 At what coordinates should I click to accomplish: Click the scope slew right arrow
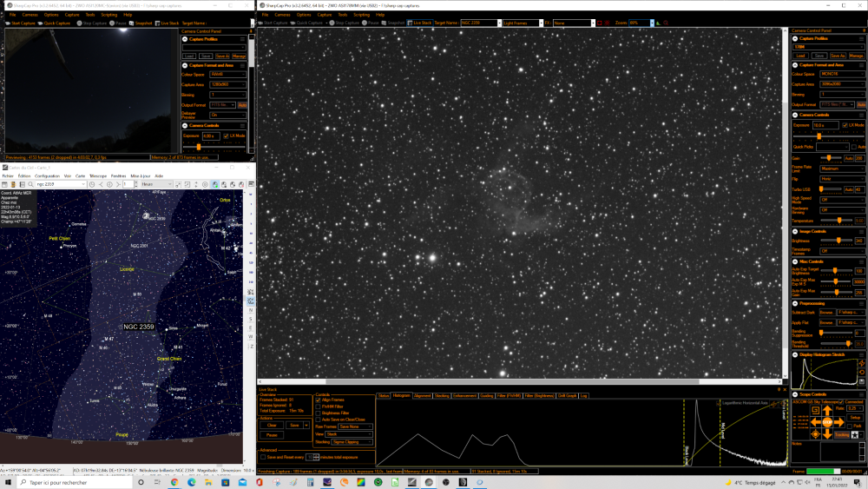coord(839,422)
